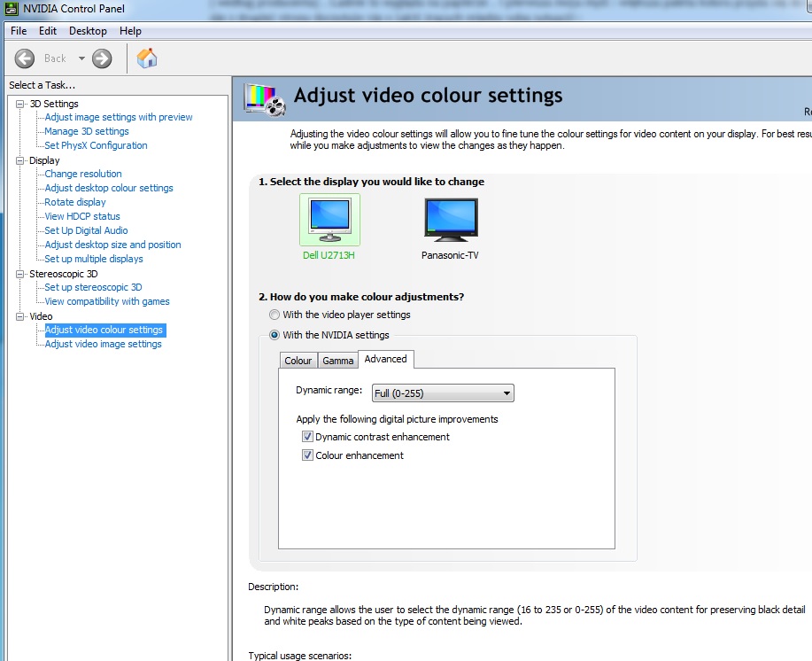Collapse the Stereoscopic 3D tree node
Viewport: 812px width, 661px height.
point(20,274)
